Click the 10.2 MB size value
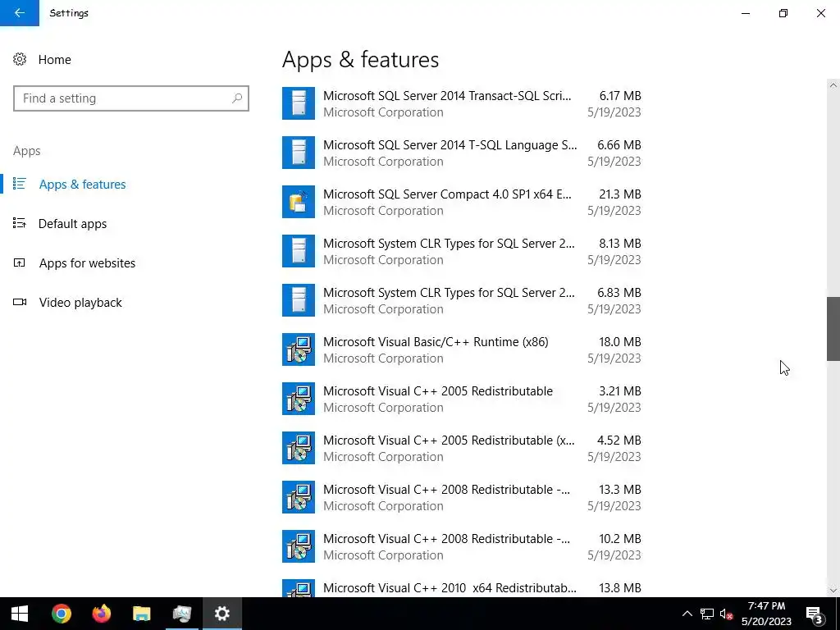The image size is (840, 630). point(620,538)
